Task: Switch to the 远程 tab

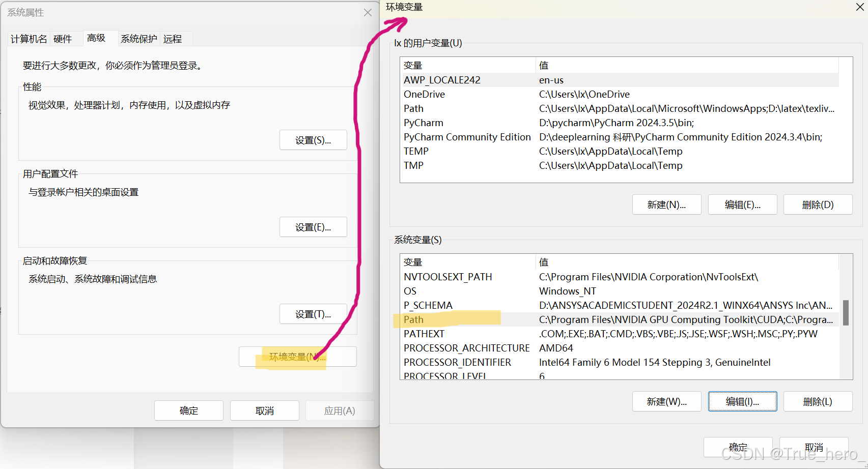Action: (173, 38)
